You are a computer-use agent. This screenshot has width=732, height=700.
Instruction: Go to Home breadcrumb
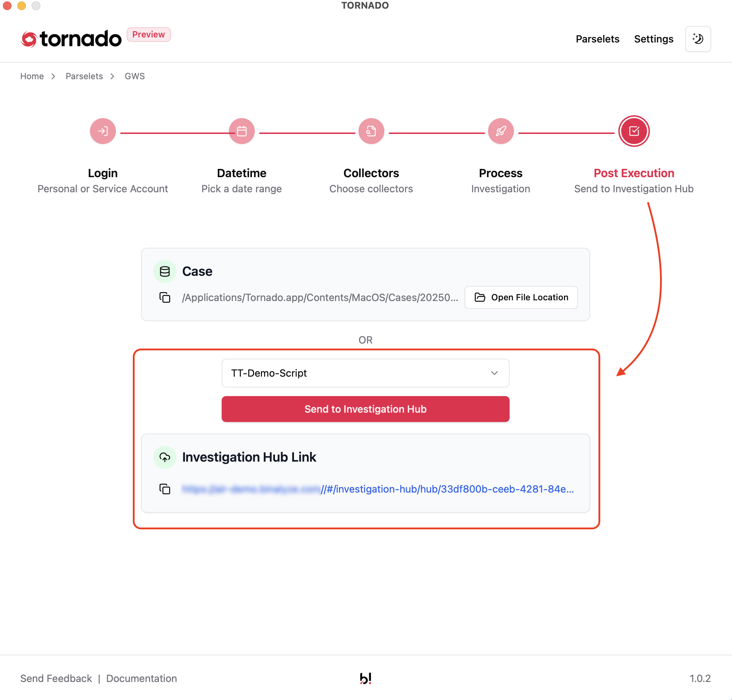(32, 76)
